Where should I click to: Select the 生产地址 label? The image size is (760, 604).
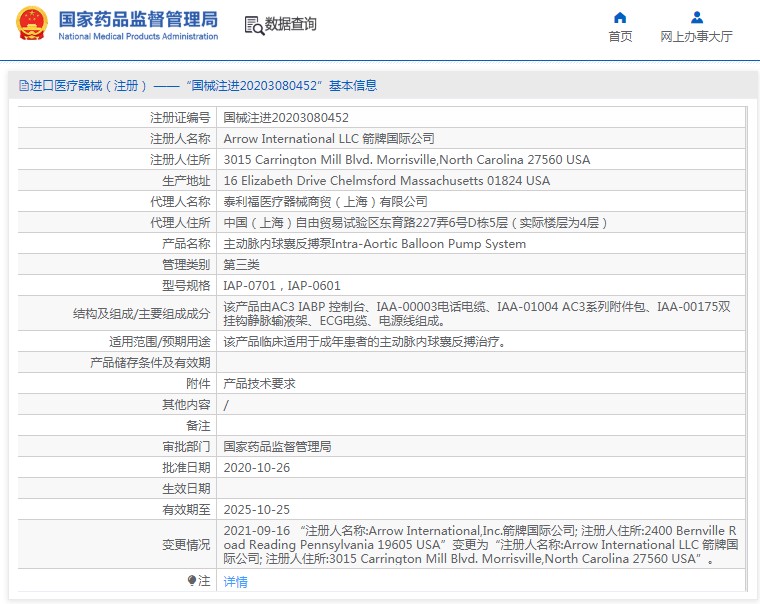point(186,181)
